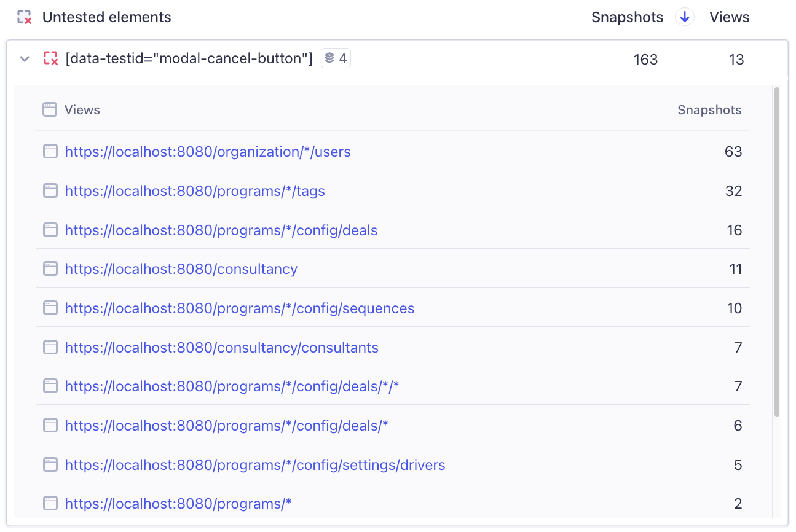Open the programs/*/config/settings/drivers link
Screen dimensions: 796x532
[x=254, y=464]
